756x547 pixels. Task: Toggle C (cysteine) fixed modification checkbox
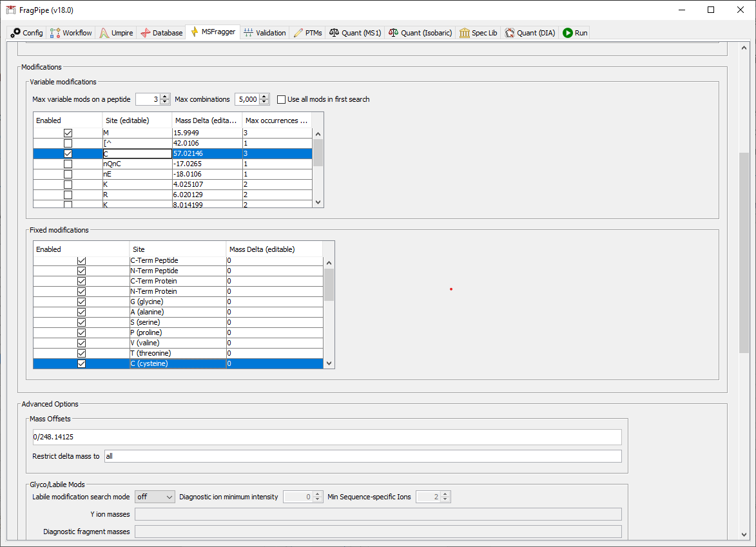tap(81, 364)
